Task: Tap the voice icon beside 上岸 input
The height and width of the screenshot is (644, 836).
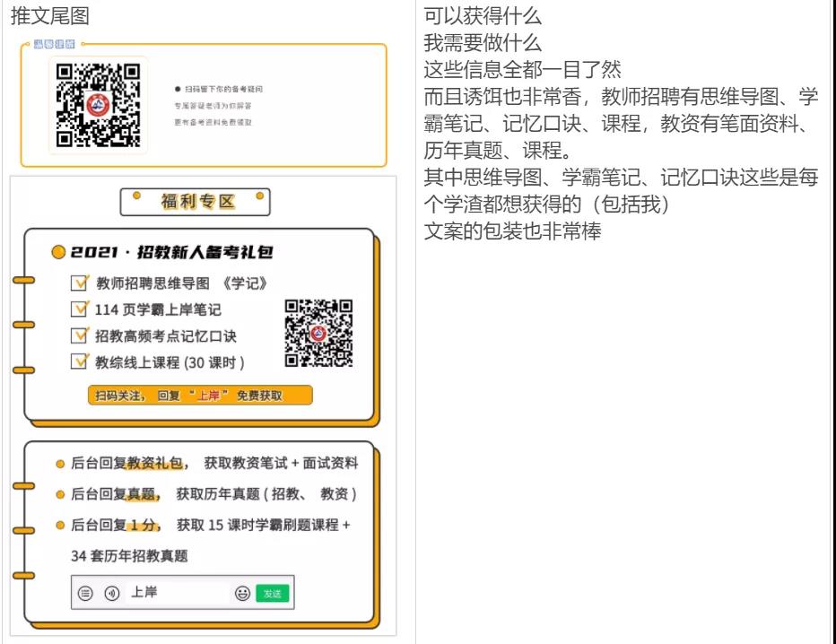Action: [x=112, y=593]
